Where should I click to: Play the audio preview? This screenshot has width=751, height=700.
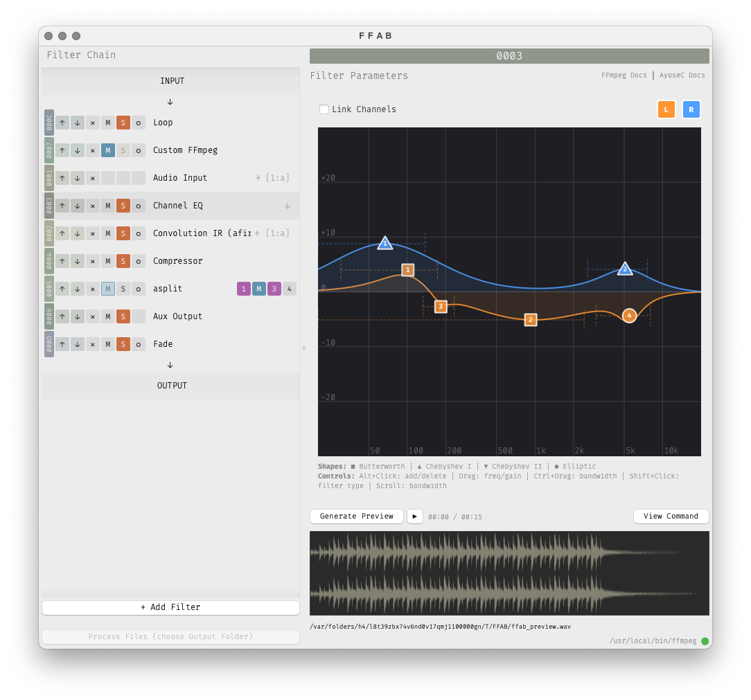(414, 517)
